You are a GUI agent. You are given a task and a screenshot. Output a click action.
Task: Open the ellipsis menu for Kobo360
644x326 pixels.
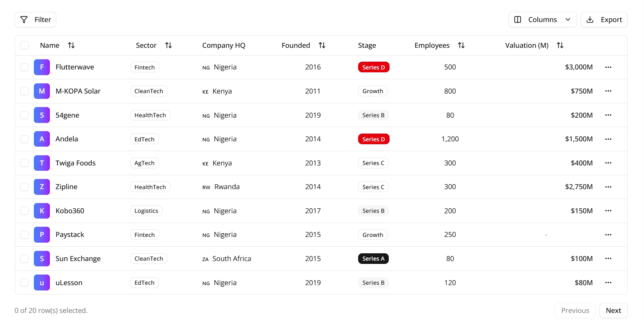coord(608,211)
